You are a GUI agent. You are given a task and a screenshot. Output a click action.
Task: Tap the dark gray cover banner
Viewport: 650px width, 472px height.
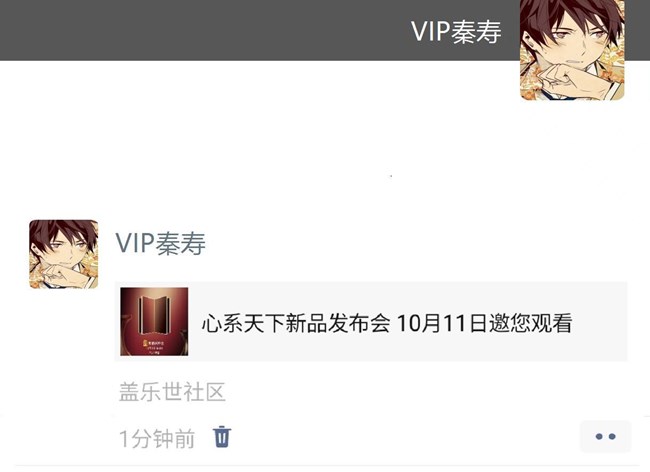click(257, 30)
